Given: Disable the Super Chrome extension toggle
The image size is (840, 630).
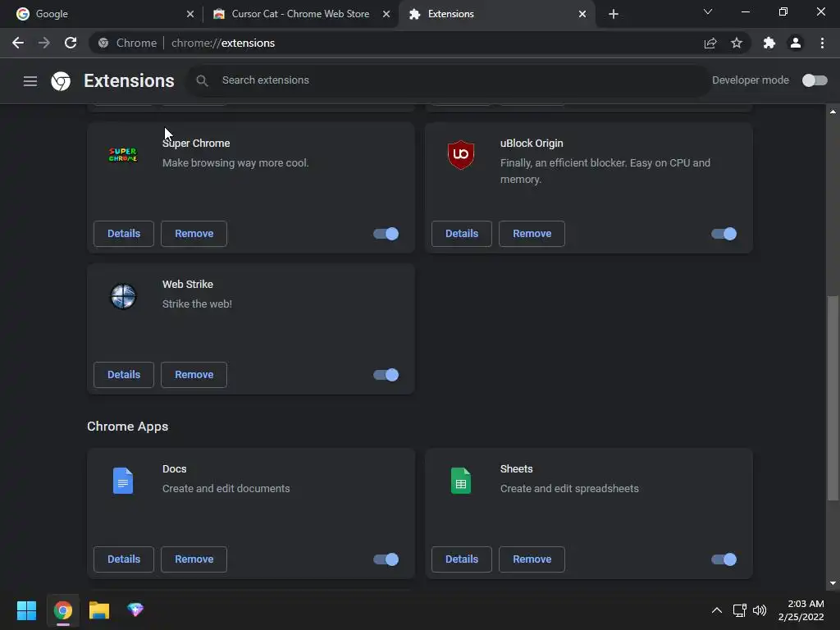Looking at the screenshot, I should click(x=386, y=234).
